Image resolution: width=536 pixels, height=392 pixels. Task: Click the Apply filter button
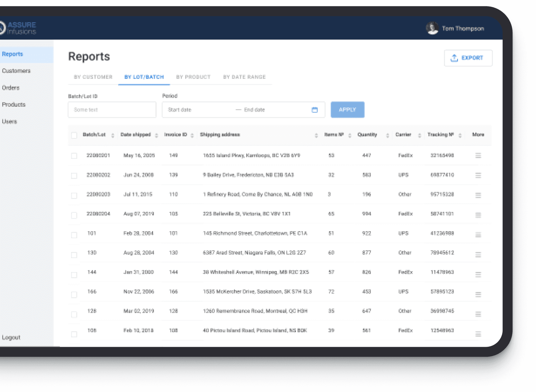click(347, 110)
